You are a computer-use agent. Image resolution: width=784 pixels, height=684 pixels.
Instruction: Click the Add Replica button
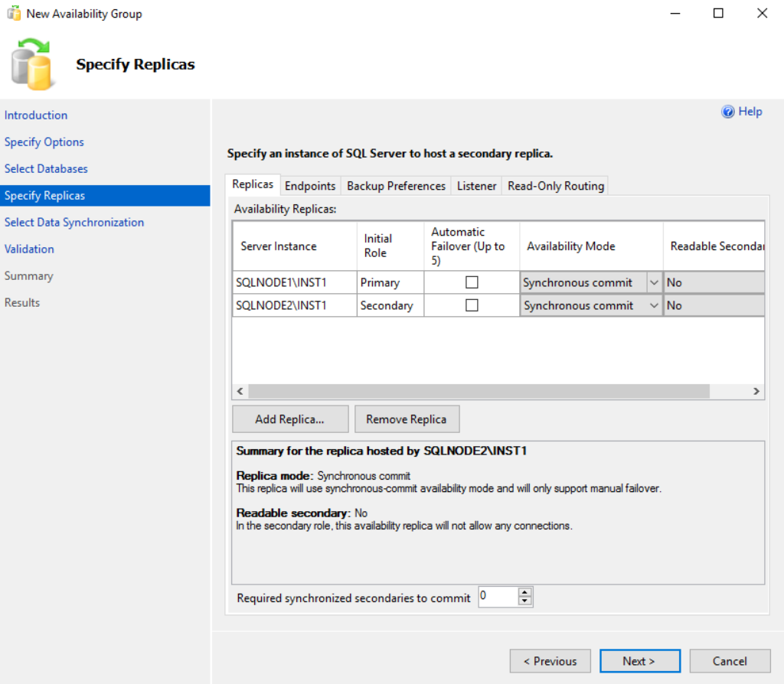point(289,419)
